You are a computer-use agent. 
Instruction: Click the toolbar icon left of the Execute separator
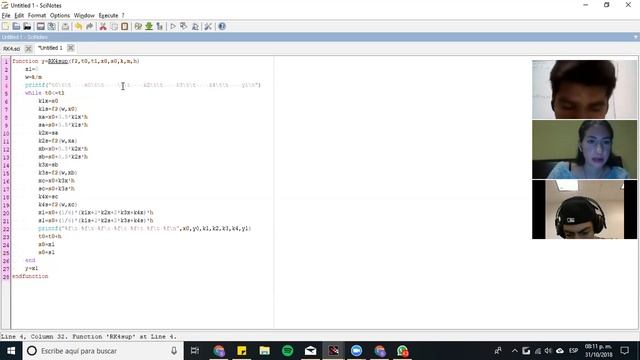click(160, 27)
